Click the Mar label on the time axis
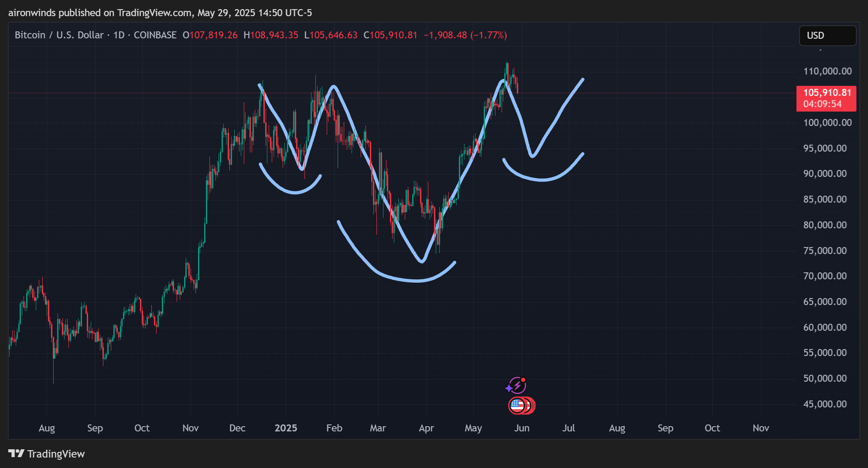This screenshot has width=868, height=468. tap(378, 428)
